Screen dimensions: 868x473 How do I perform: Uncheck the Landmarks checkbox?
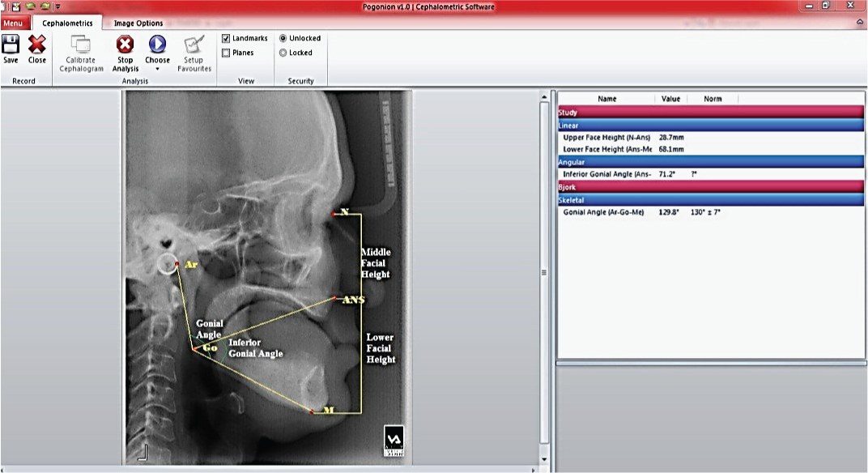pos(226,38)
